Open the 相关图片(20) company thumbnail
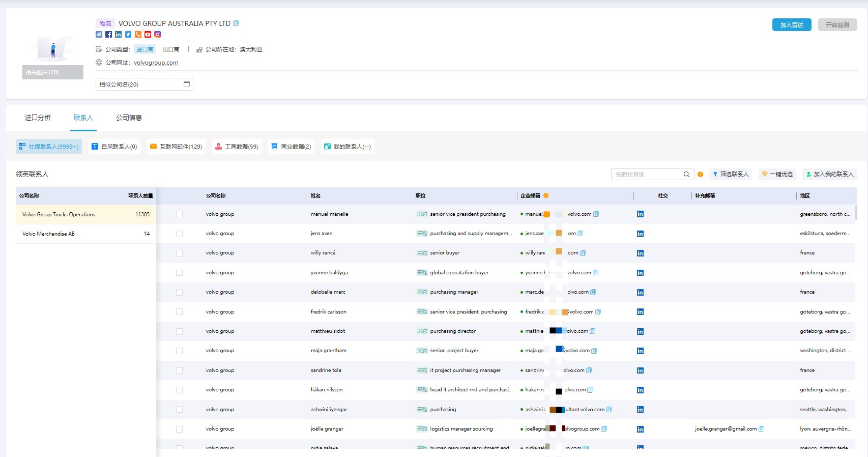 pos(53,57)
